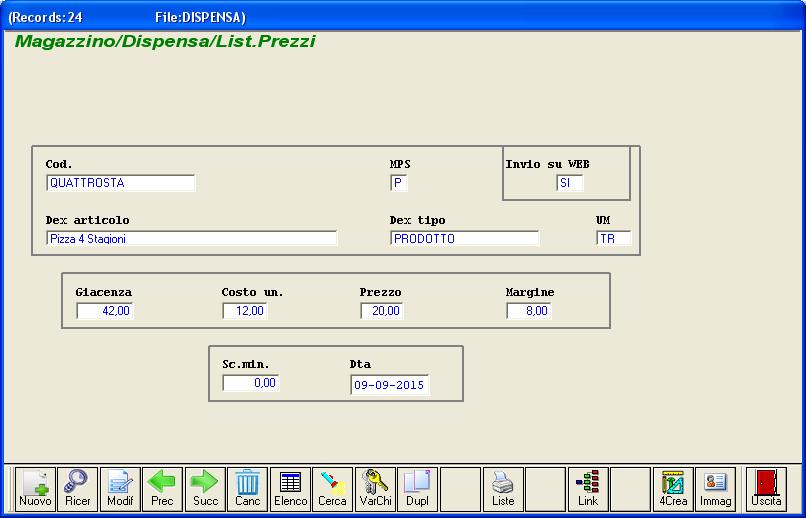The width and height of the screenshot is (806, 518).
Task: Select the VarChi keys icon
Action: pos(375,489)
